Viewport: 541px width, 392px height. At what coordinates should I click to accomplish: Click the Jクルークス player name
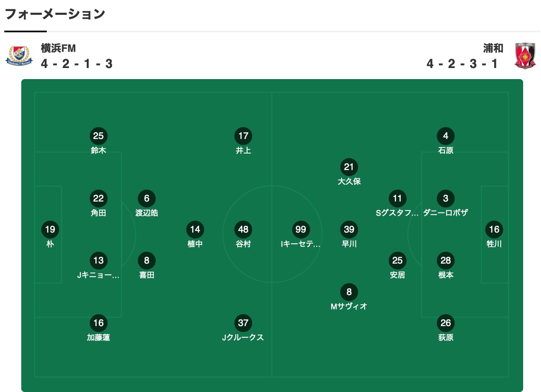243,338
